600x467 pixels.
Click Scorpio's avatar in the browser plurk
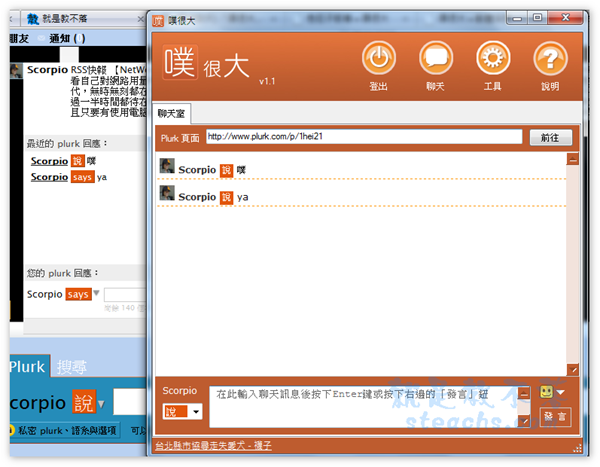click(16, 72)
